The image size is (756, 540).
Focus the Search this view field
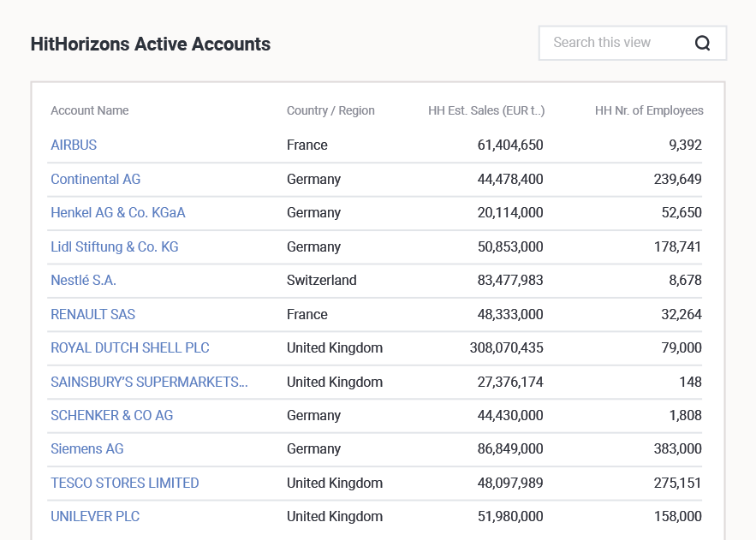[632, 43]
